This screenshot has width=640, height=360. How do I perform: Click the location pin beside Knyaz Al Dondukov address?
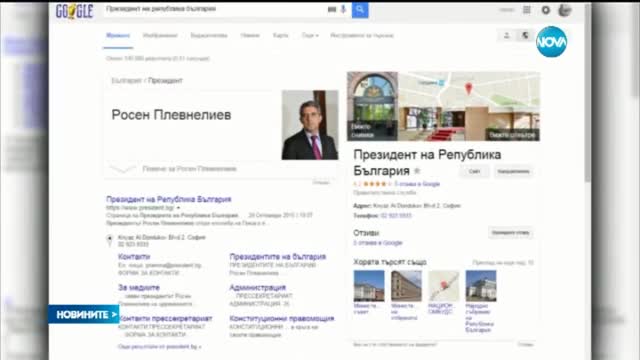pyautogui.click(x=109, y=240)
